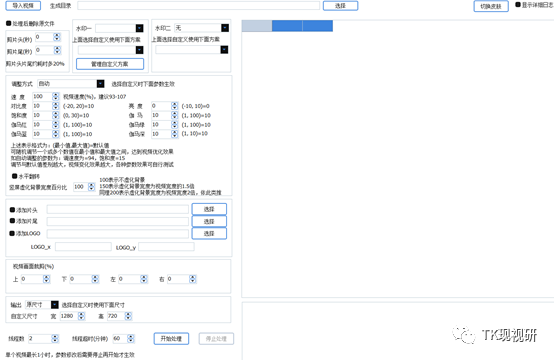554x360 pixels.
Task: Click 选择 in the 添加LOGO row
Action: point(209,234)
